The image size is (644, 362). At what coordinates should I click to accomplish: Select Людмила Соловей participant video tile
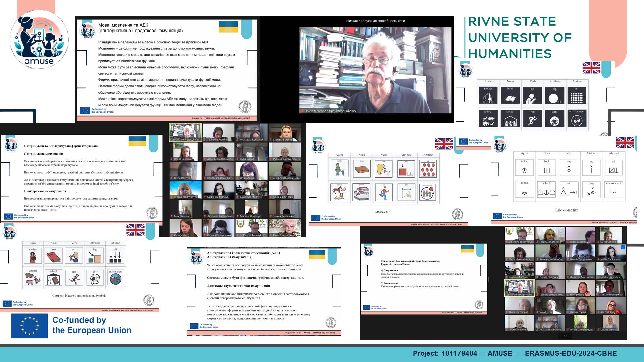click(x=550, y=235)
